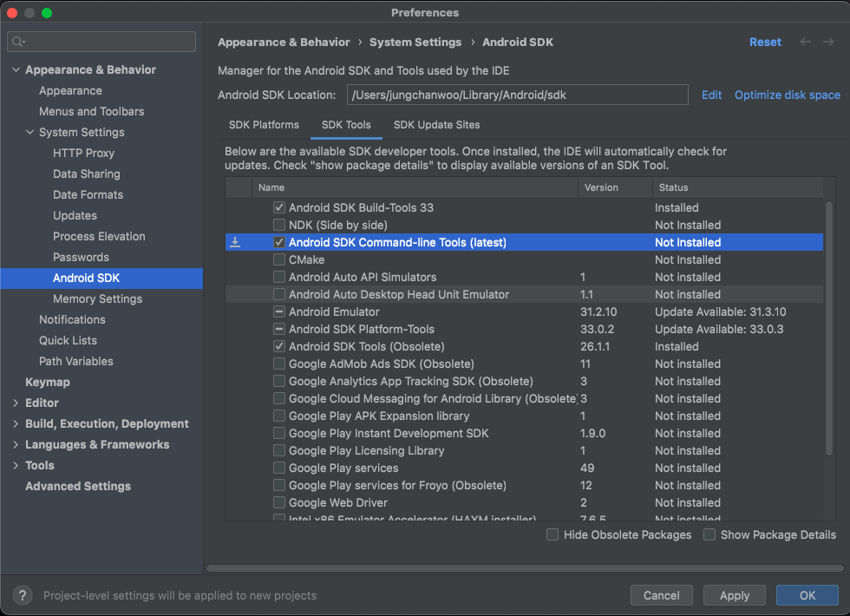Image resolution: width=850 pixels, height=616 pixels.
Task: Click the search magnifier icon in settings
Action: tap(17, 42)
